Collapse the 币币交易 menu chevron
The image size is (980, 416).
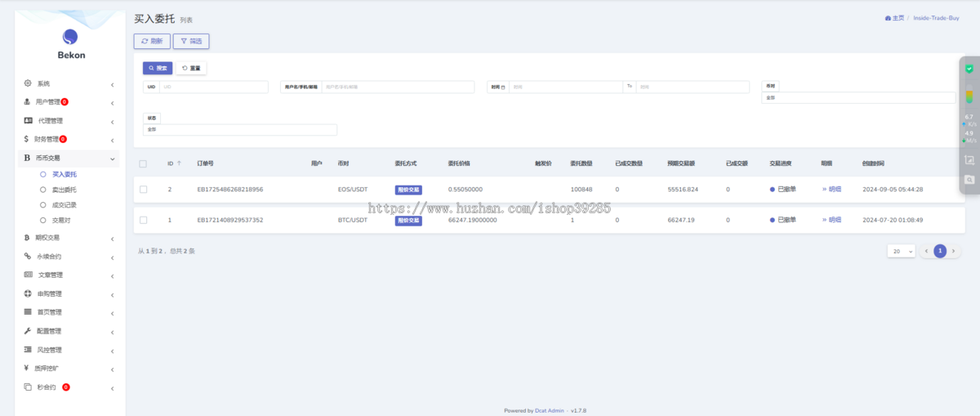(x=113, y=158)
